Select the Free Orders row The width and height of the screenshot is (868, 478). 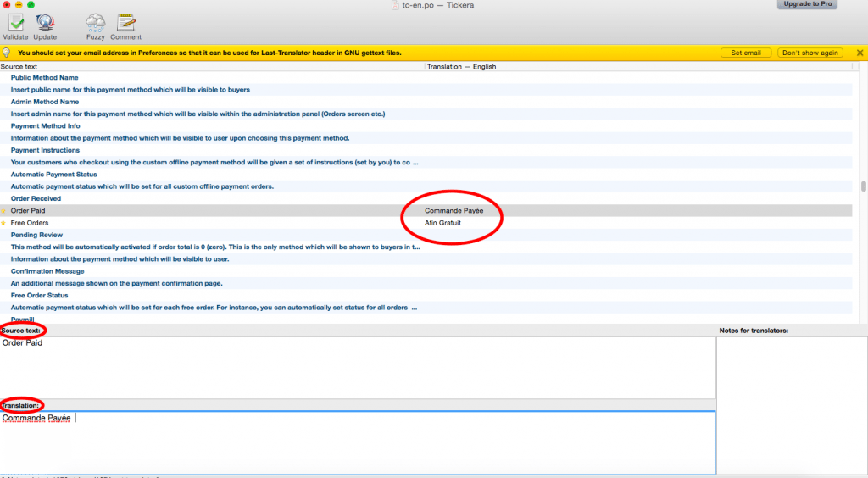tap(426, 223)
